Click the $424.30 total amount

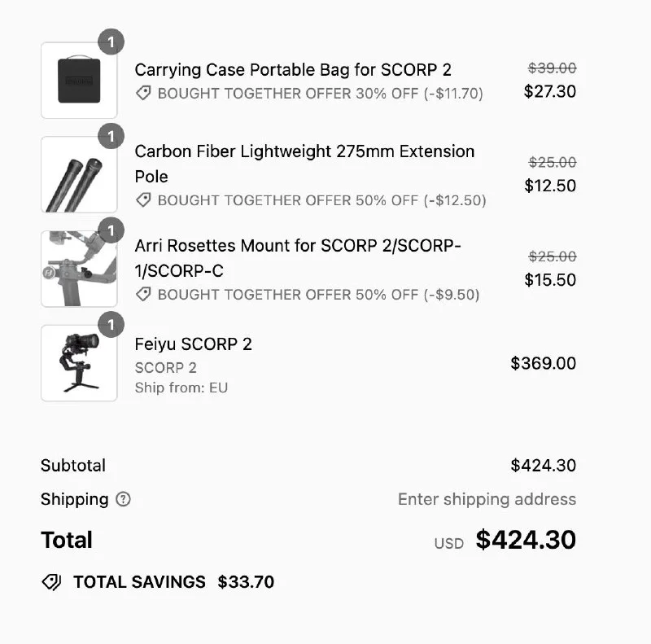tap(526, 540)
